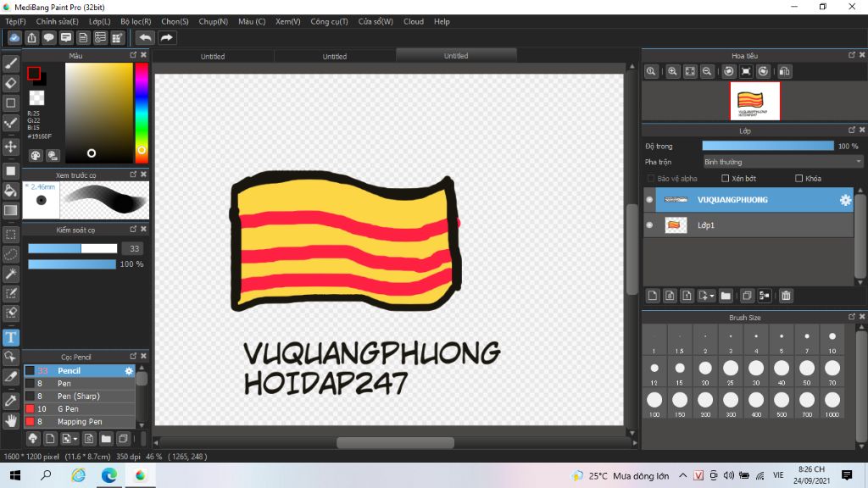This screenshot has width=868, height=488.
Task: Open the Công cụ(T) menu
Action: [x=330, y=21]
